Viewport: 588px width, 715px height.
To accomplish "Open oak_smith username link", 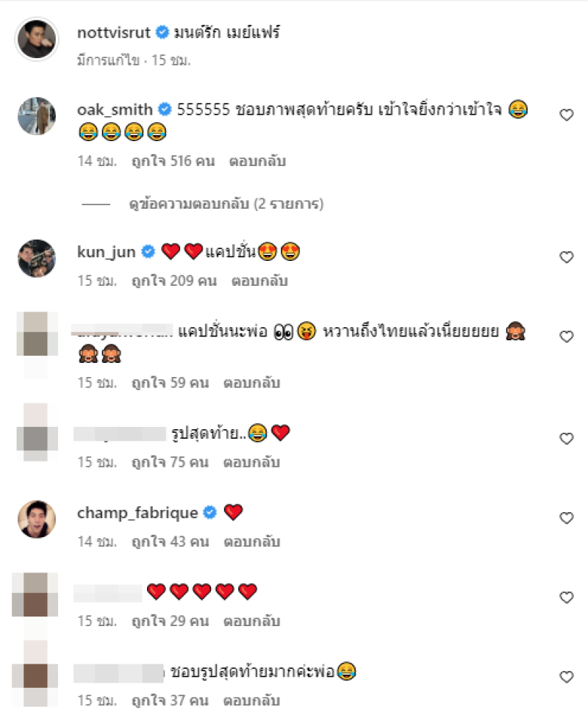I will [x=115, y=109].
